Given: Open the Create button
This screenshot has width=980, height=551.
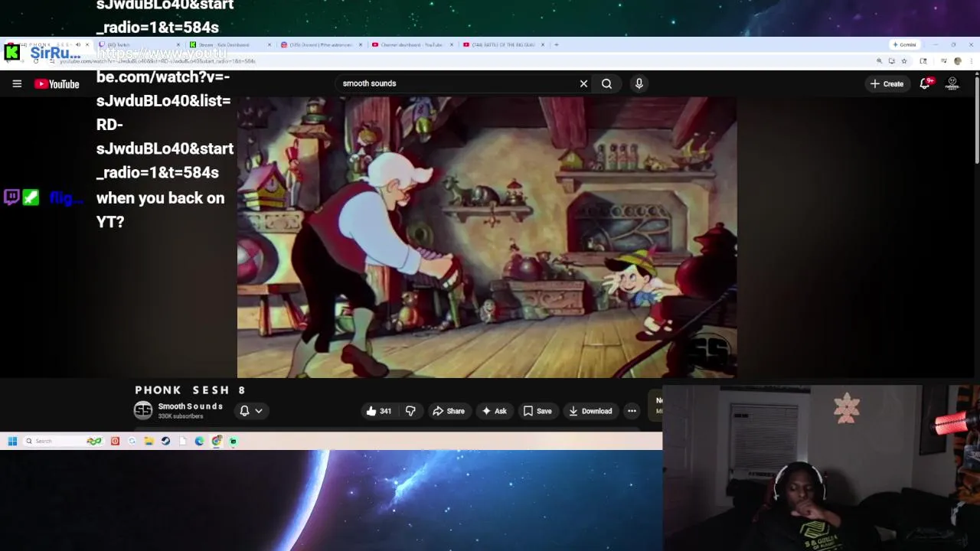Looking at the screenshot, I should [887, 83].
